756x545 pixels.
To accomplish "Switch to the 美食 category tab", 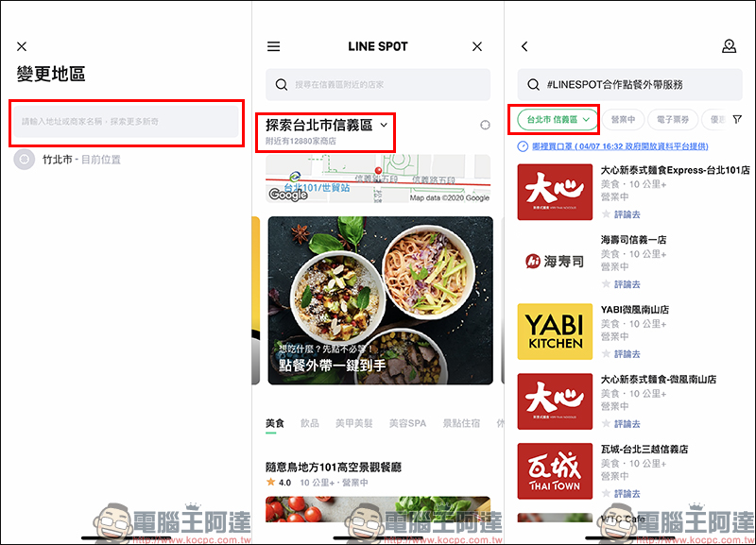I will point(275,423).
